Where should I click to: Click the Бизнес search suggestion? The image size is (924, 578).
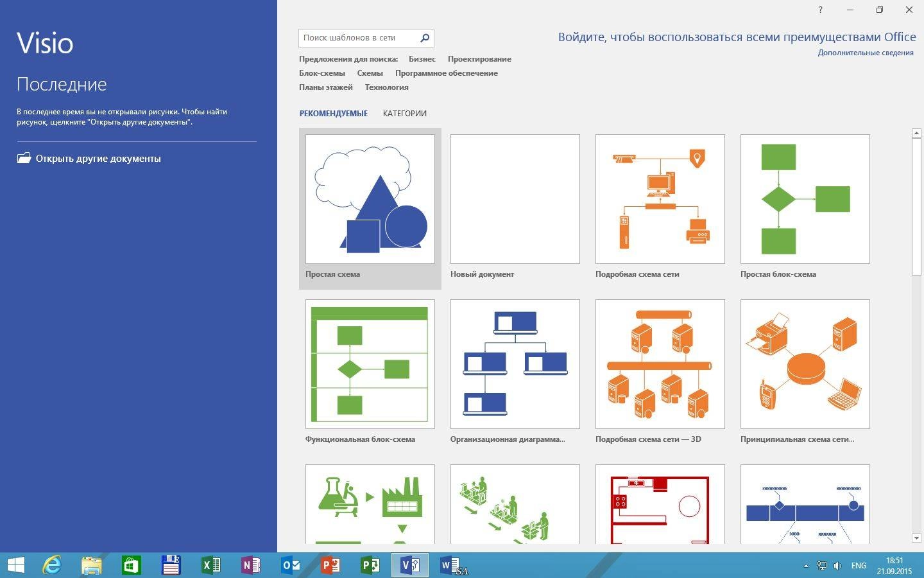click(422, 59)
